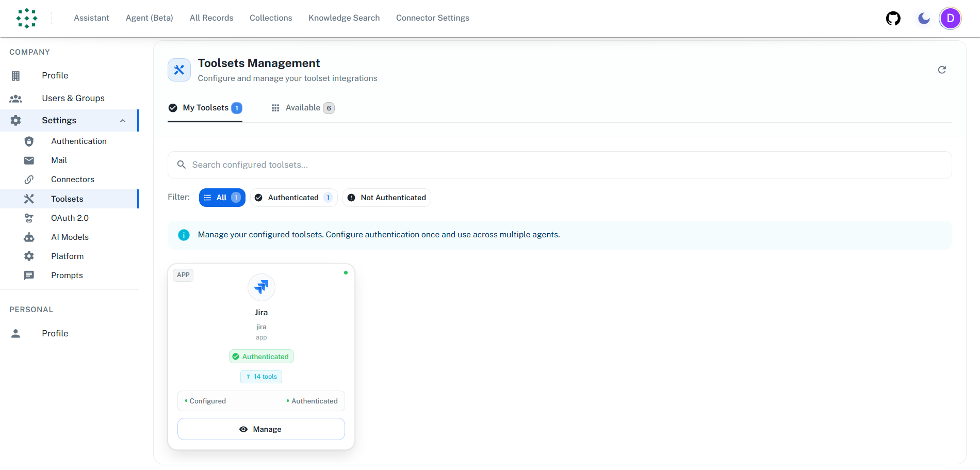The height and width of the screenshot is (470, 980).
Task: Switch to the Available toolsets tab
Action: (303, 107)
